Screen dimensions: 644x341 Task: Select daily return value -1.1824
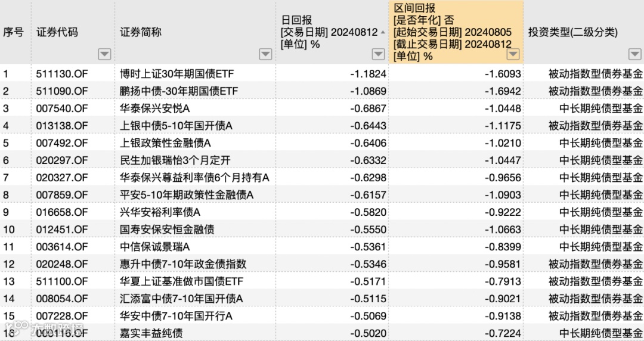(368, 74)
